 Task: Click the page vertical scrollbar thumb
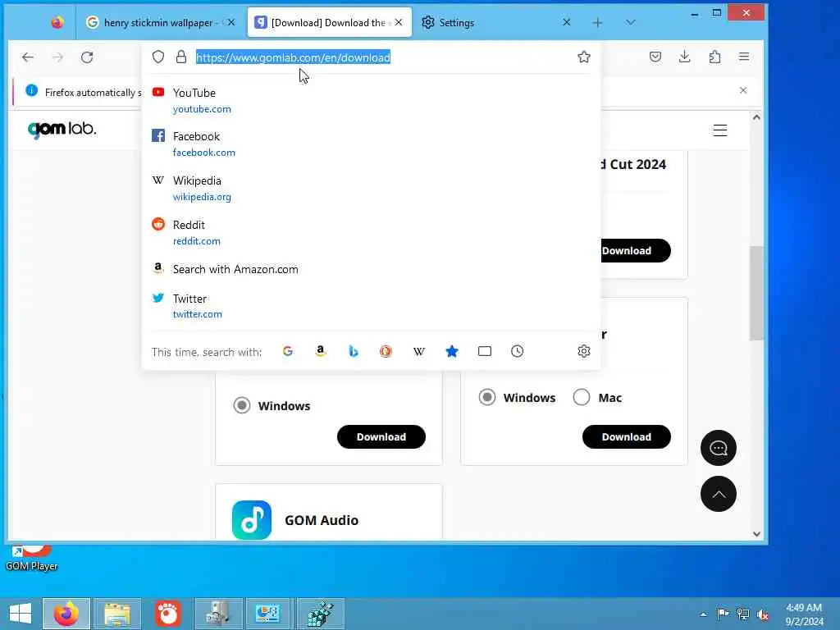pyautogui.click(x=756, y=293)
